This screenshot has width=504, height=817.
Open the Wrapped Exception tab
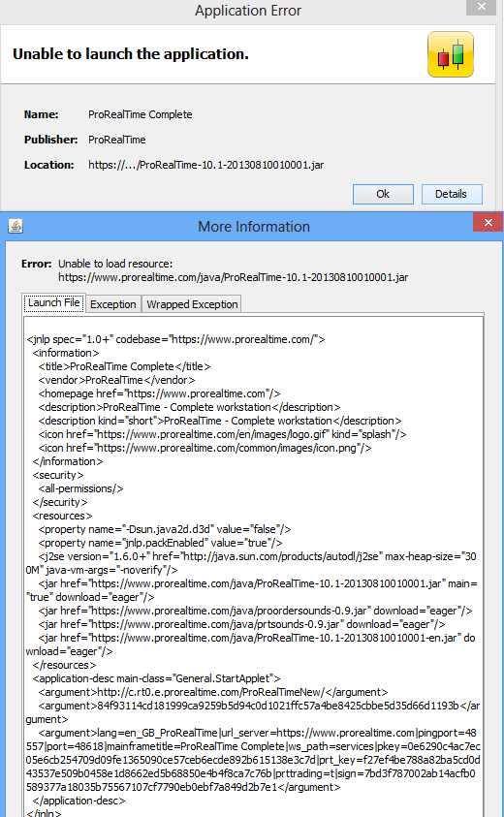coord(192,304)
